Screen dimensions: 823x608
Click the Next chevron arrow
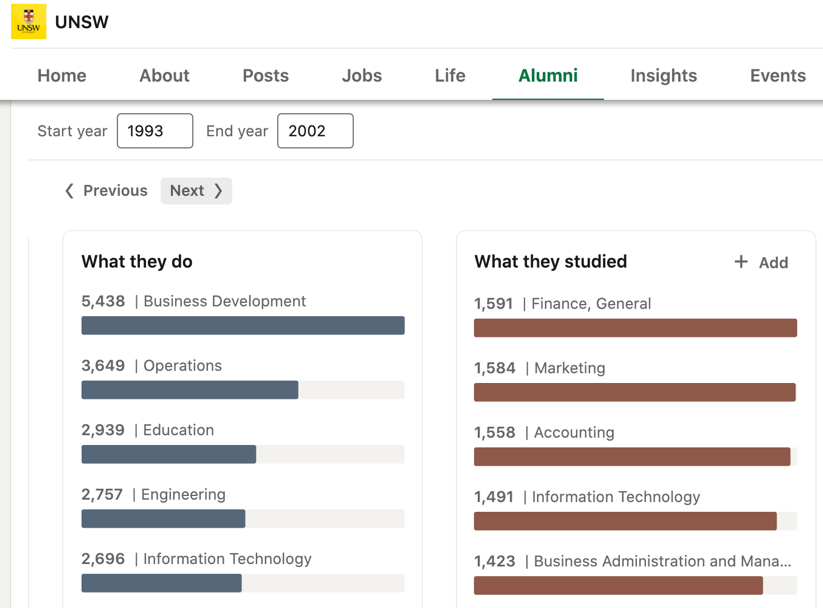pos(218,191)
